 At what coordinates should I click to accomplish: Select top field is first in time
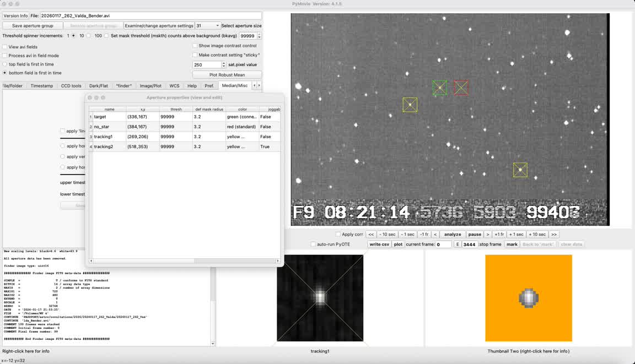[5, 64]
